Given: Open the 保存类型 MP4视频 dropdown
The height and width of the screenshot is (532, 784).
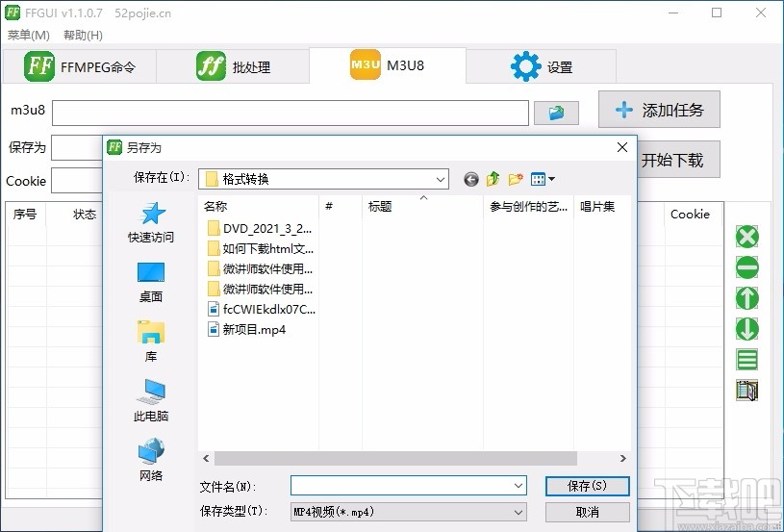Looking at the screenshot, I should pos(408,512).
